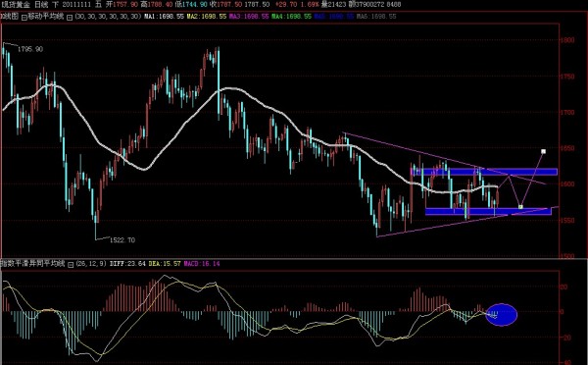Click the 1522.70 low price annotation
The height and width of the screenshot is (365, 588).
[122, 240]
